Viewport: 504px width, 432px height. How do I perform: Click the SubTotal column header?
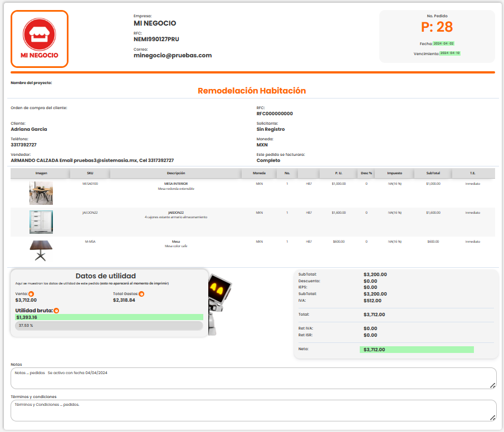coord(433,173)
